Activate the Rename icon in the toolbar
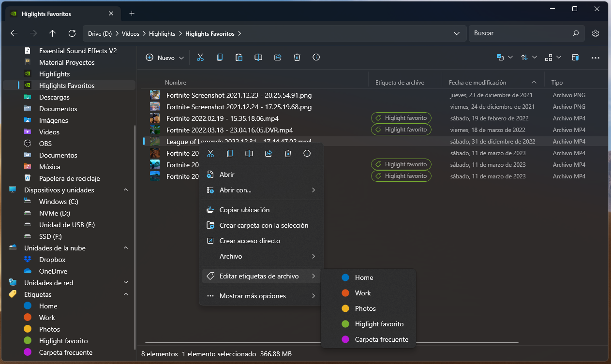 (258, 57)
